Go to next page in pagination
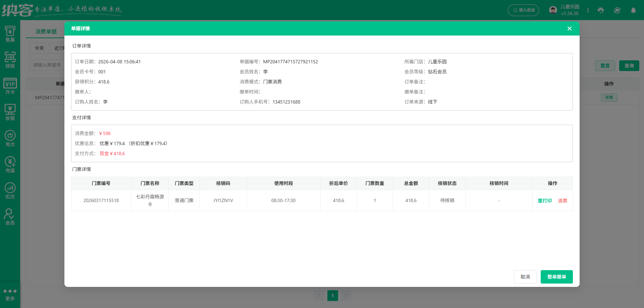 [346, 296]
